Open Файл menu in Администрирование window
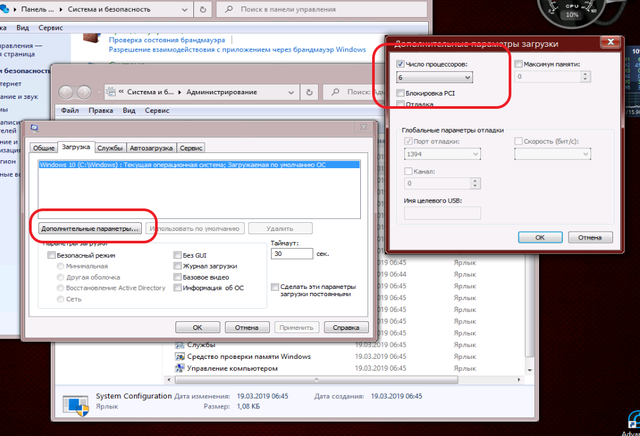 click(70, 110)
